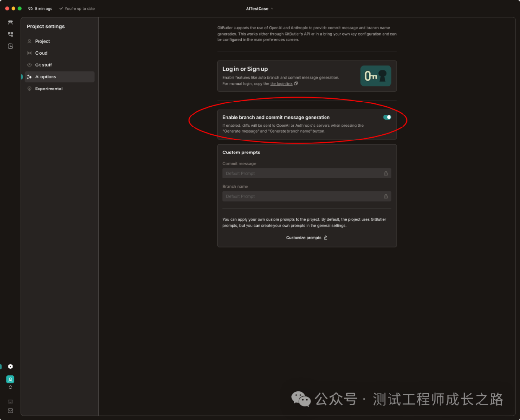The height and width of the screenshot is (420, 520).
Task: Expand the account switcher chevrons below avatar
Action: point(10,387)
